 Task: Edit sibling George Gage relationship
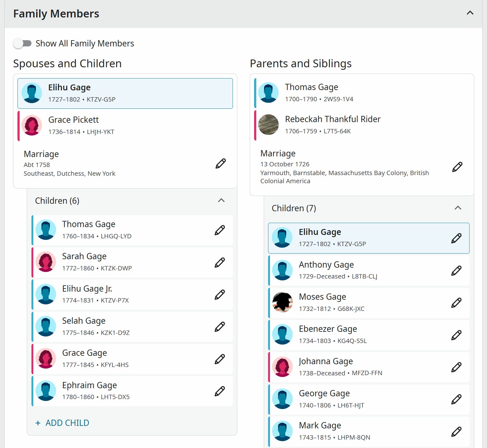coord(456,399)
